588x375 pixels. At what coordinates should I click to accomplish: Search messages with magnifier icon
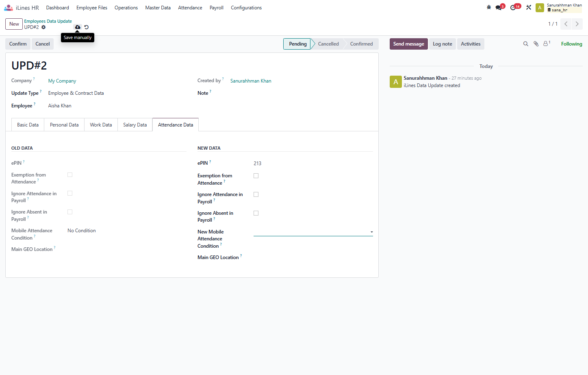click(525, 44)
